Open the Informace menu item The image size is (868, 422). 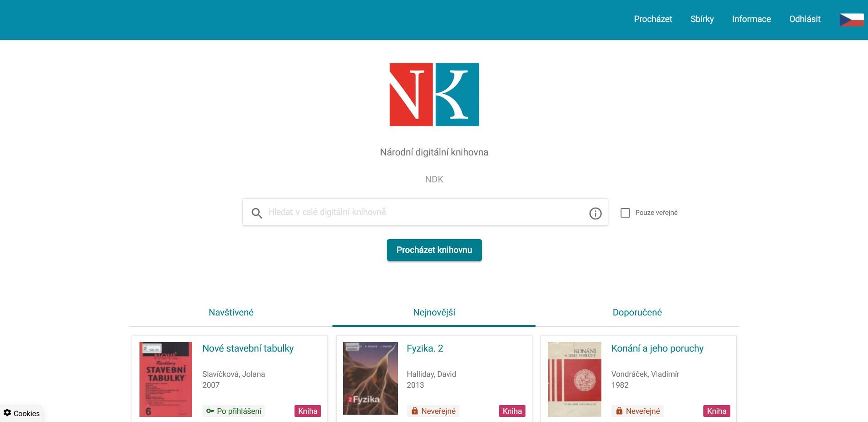751,19
